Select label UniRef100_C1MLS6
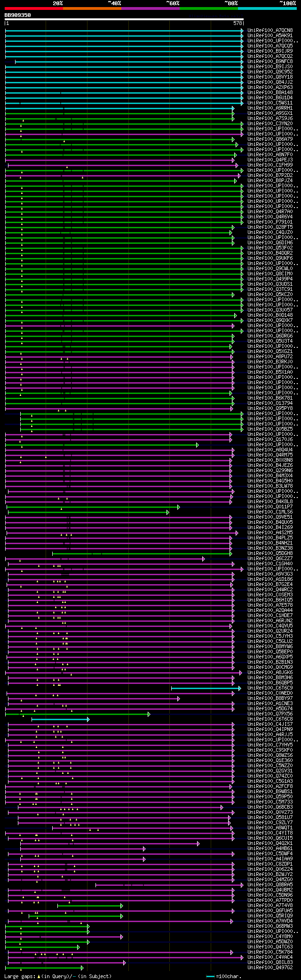301x980 pixels. (270, 512)
